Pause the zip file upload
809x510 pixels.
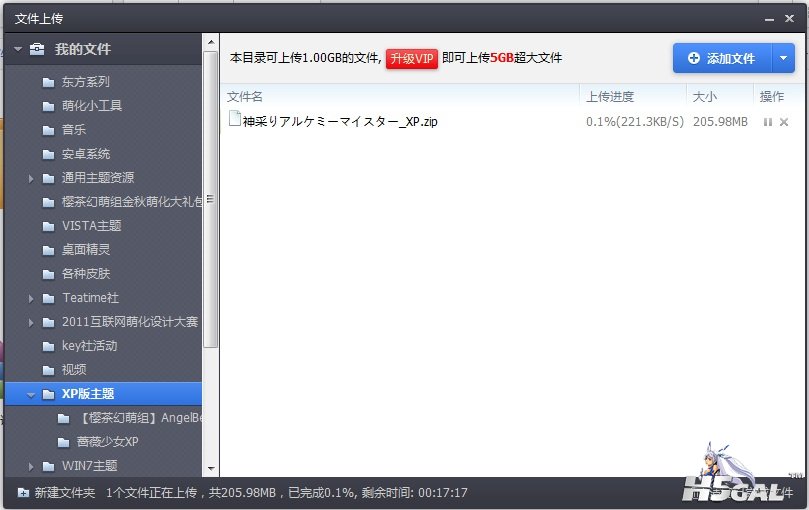click(767, 122)
